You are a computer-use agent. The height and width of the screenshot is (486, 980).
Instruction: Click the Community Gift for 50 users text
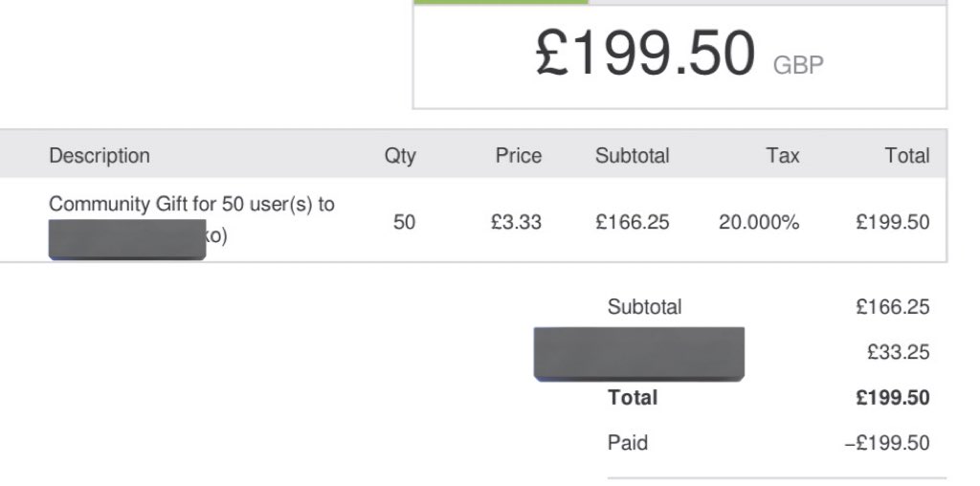tap(191, 205)
